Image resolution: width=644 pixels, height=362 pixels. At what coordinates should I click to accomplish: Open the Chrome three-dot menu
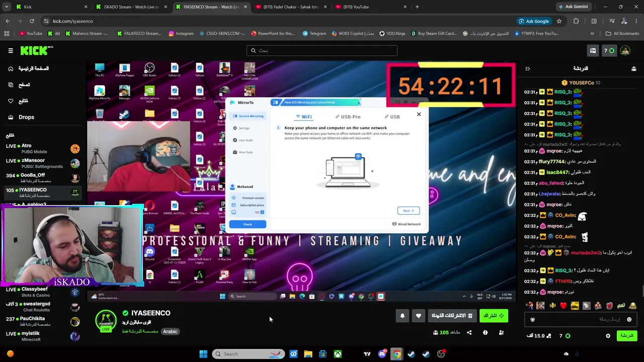tap(636, 21)
